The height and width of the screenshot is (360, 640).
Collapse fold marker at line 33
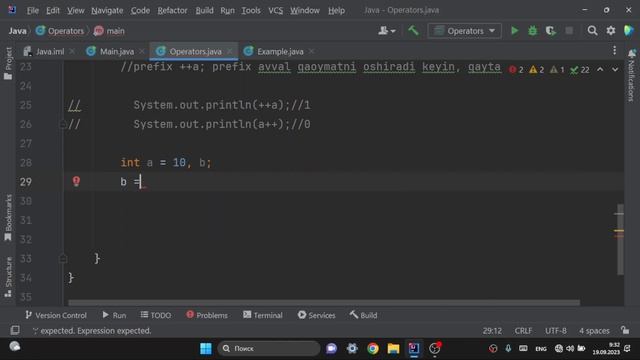(x=63, y=258)
